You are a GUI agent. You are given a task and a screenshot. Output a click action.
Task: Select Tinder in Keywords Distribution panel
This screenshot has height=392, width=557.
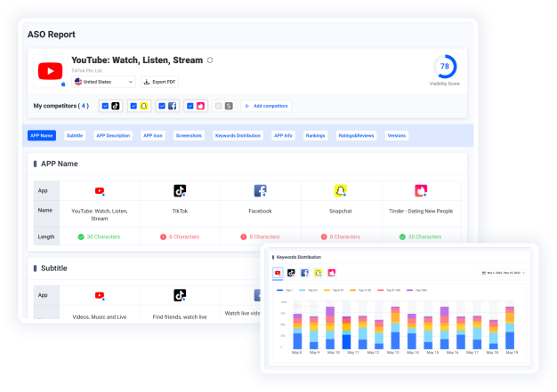click(x=331, y=273)
